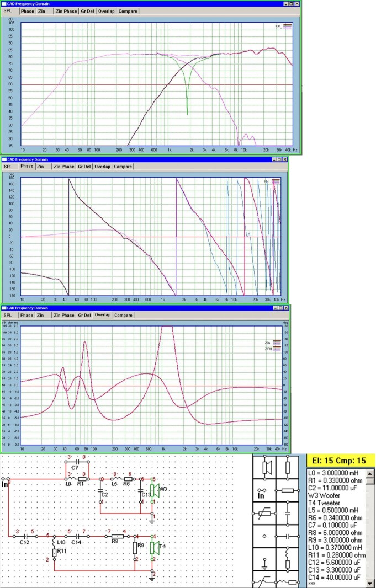Select the ground symbol in the palette

tap(264, 563)
